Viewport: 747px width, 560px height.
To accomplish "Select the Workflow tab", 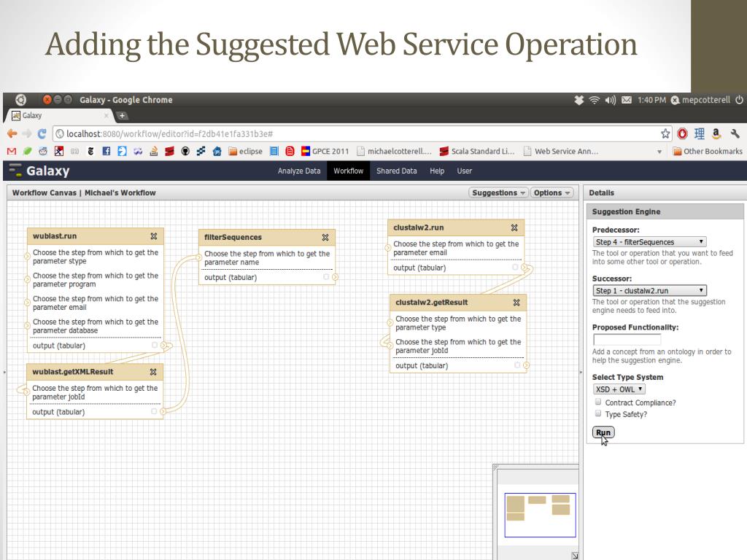I will pyautogui.click(x=348, y=171).
